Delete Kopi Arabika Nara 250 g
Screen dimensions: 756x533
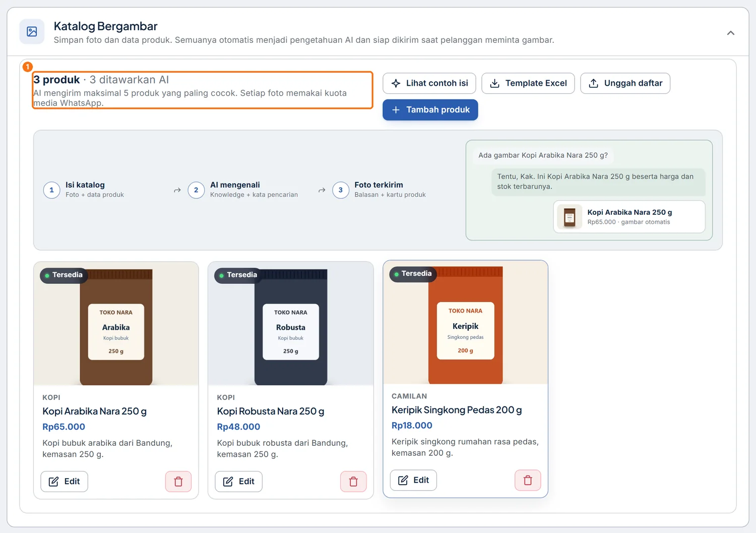click(178, 482)
